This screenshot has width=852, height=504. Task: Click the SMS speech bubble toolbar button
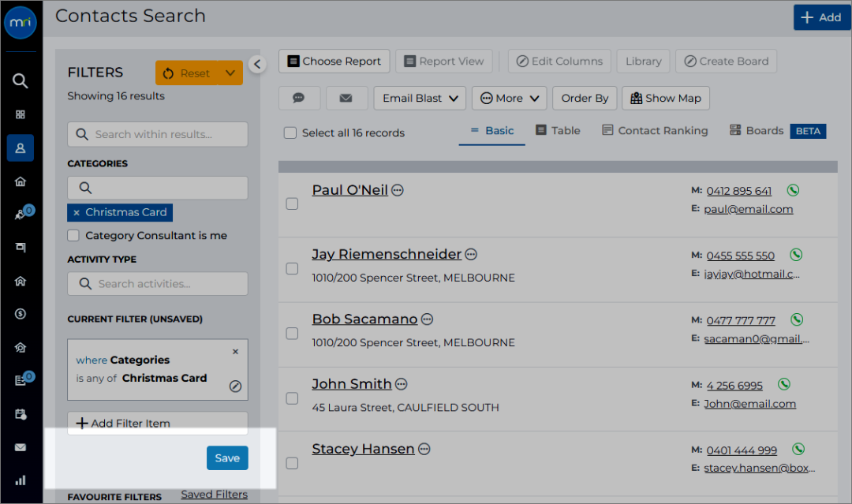click(299, 99)
